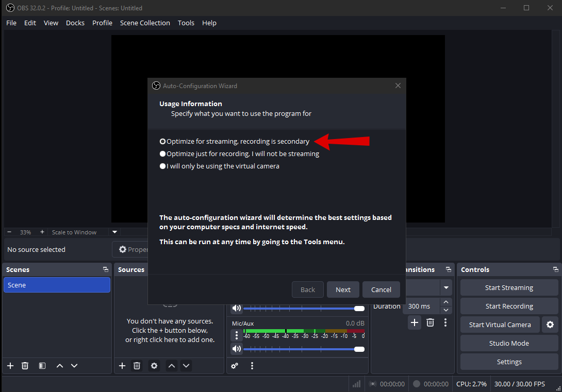
Task: Open source properties gear icon
Action: 154,366
